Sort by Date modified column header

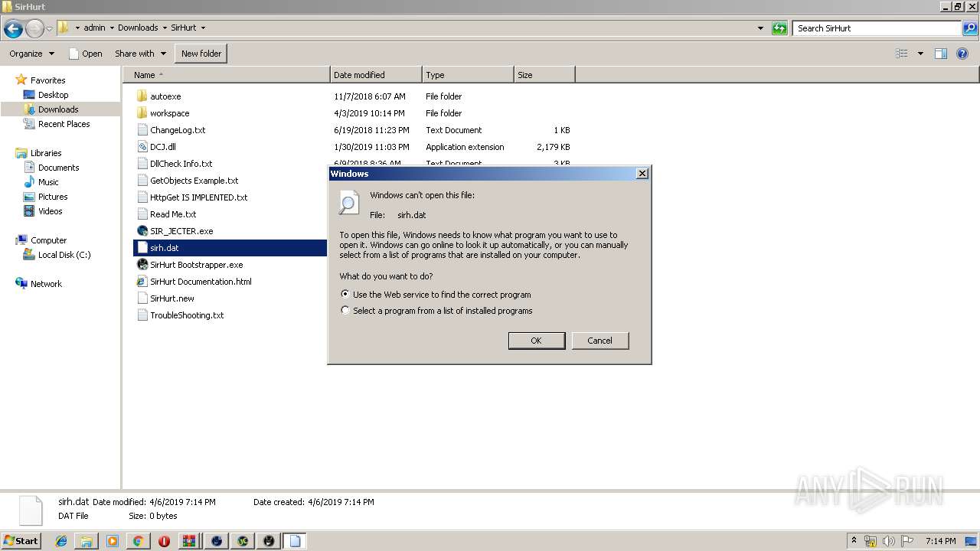coord(376,75)
